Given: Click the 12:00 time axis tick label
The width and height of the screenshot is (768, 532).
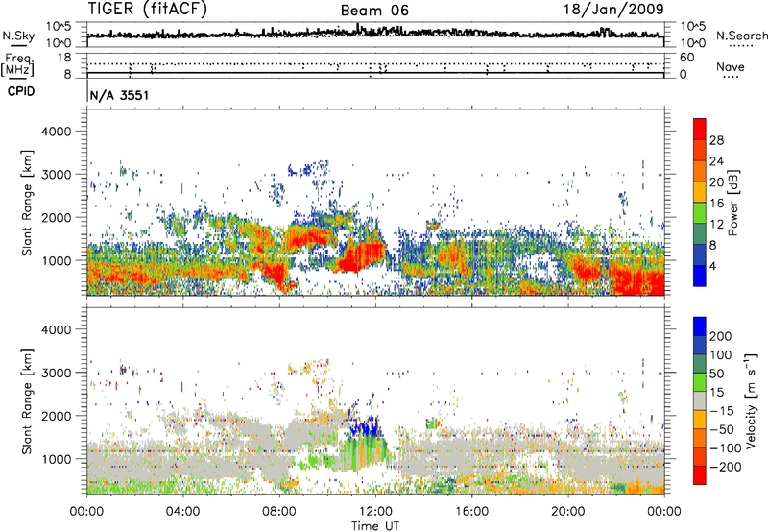Looking at the screenshot, I should tap(375, 512).
